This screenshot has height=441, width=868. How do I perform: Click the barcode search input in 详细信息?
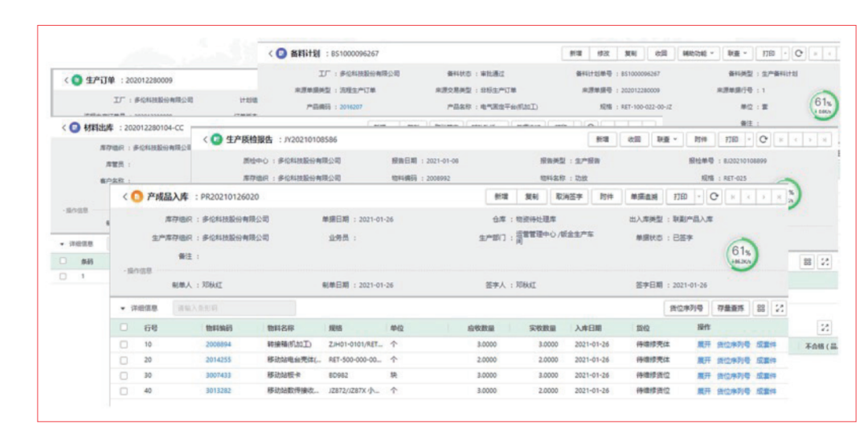tap(234, 308)
